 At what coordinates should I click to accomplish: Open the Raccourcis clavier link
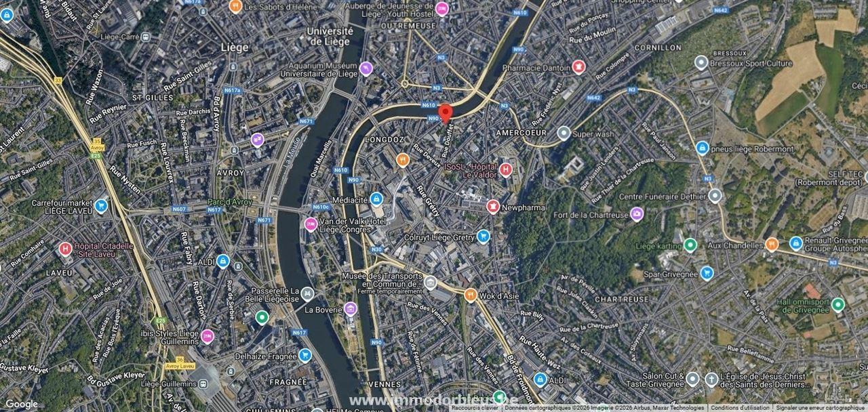tap(475, 408)
